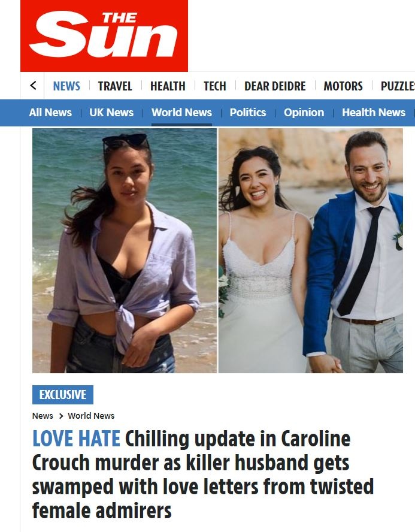
Task: Click The Sun logo
Action: tap(104, 35)
